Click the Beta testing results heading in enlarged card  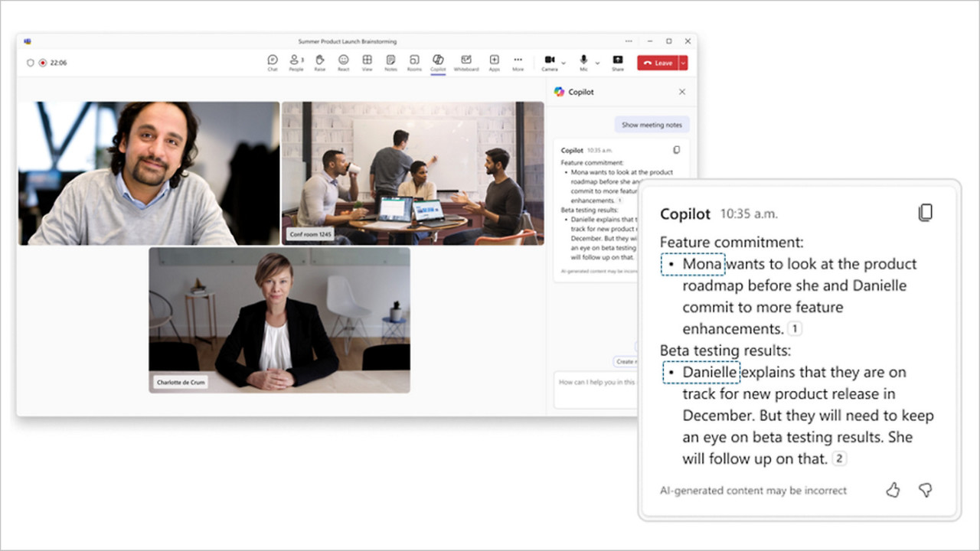point(726,351)
